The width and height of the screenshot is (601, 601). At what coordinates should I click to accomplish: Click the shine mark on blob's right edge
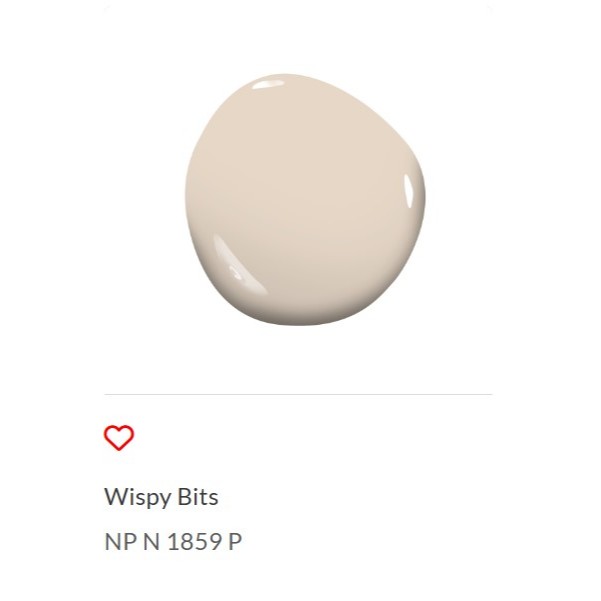tap(409, 191)
